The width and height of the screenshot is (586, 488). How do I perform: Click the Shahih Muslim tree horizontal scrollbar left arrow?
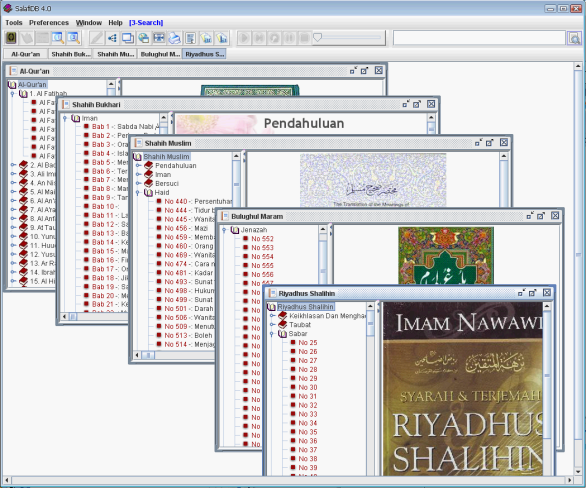[x=137, y=355]
